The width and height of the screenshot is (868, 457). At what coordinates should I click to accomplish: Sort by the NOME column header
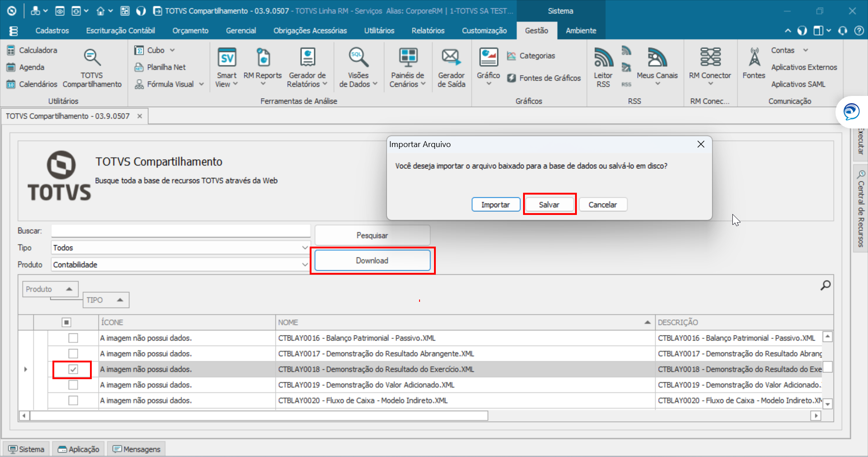click(465, 322)
